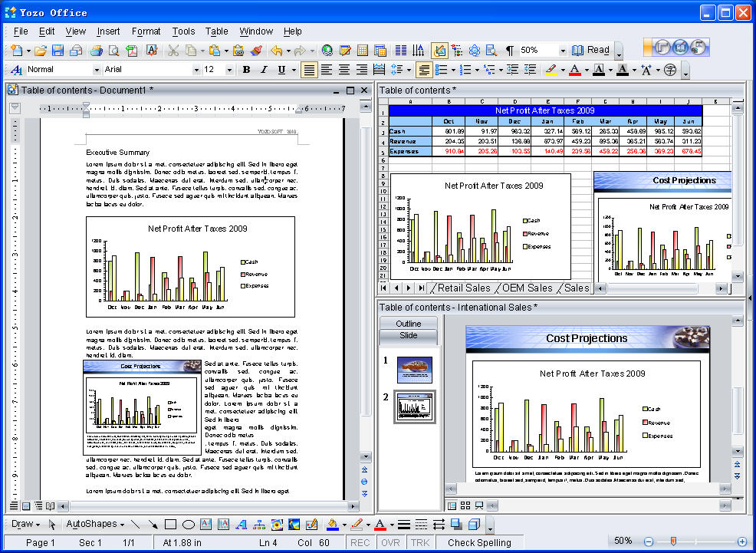Click the Paste clipboard icon
Screen dimensions: 756x553
[215, 50]
